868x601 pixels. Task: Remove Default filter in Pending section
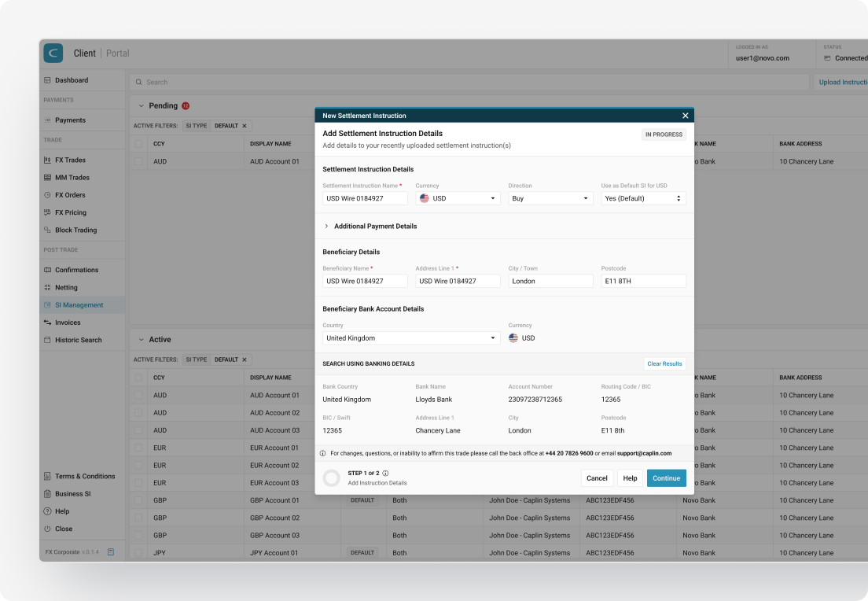(x=244, y=126)
